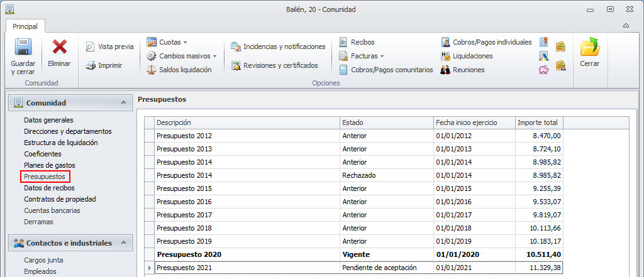Image resolution: width=644 pixels, height=277 pixels.
Task: Select the Principal ribbon tab
Action: pyautogui.click(x=25, y=26)
